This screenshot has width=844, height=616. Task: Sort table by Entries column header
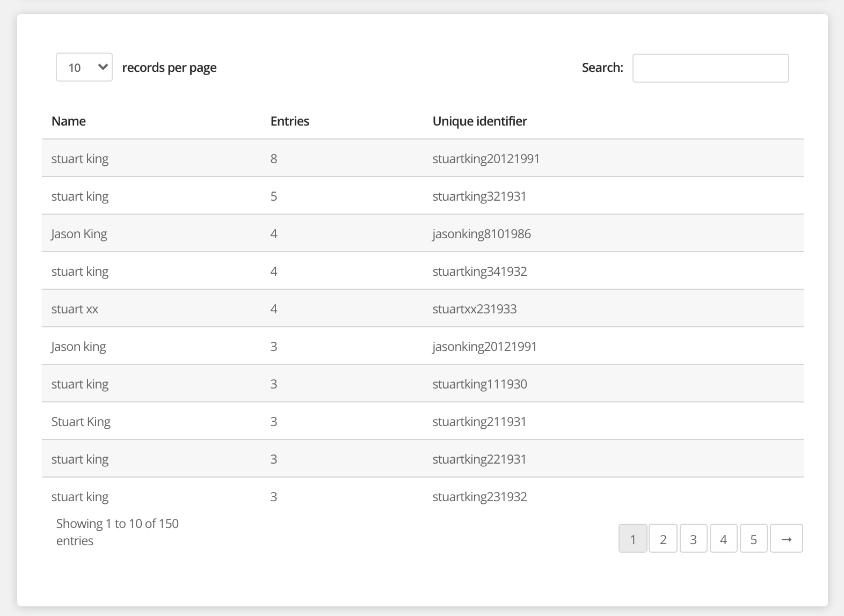coord(289,121)
